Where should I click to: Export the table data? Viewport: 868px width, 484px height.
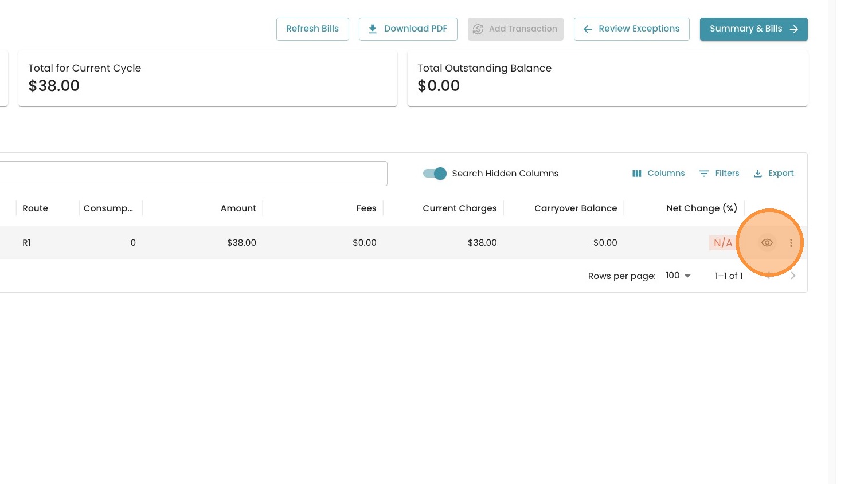point(773,174)
